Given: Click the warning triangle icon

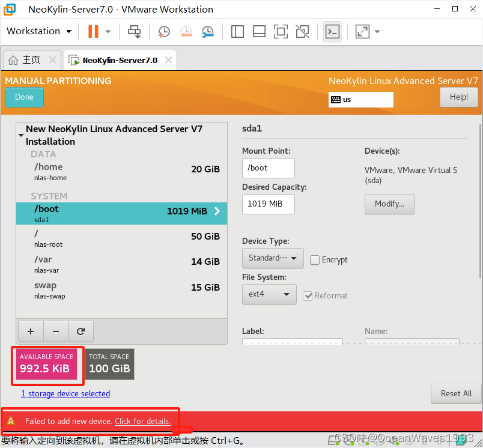Looking at the screenshot, I should pyautogui.click(x=11, y=420).
